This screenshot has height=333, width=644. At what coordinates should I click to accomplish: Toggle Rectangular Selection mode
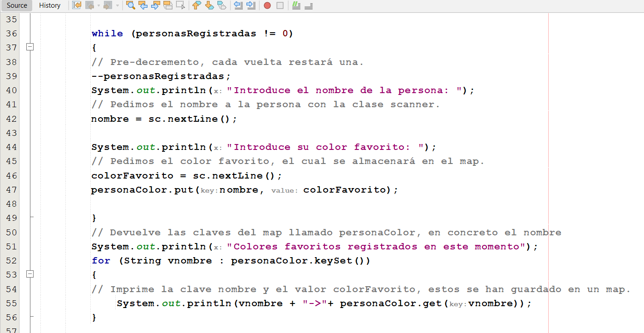point(180,5)
